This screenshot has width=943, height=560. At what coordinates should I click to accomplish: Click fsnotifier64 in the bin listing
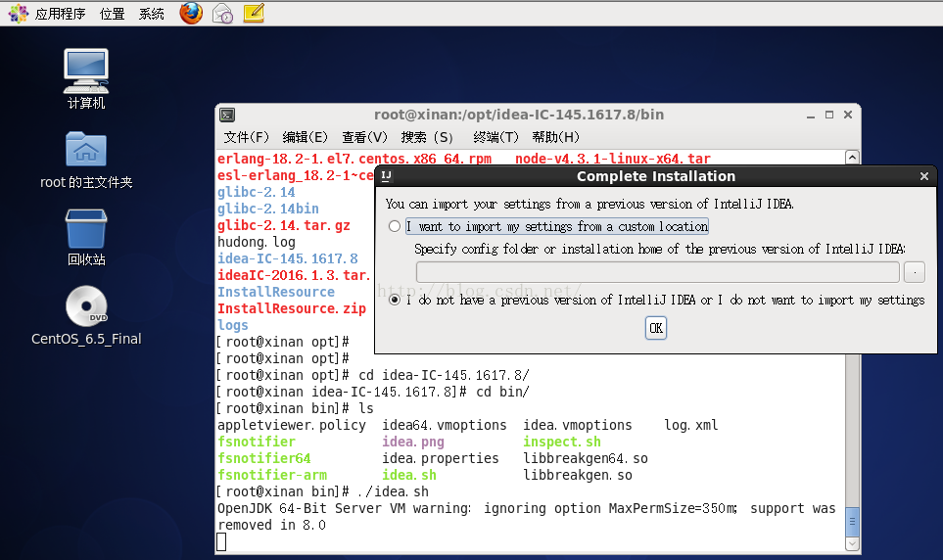tap(264, 458)
